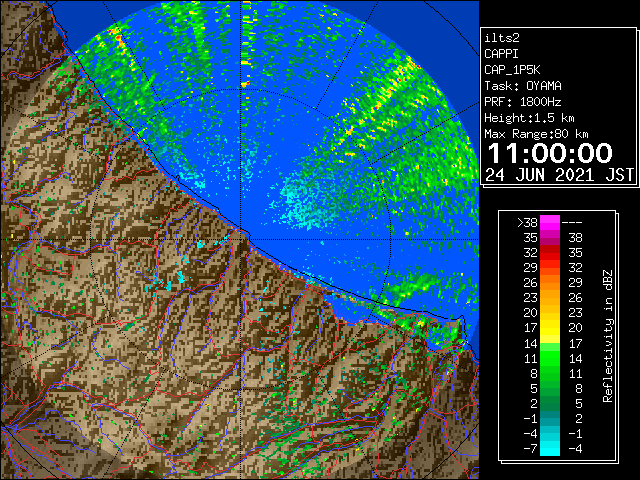Click the '>38' legend label
The image size is (640, 480).
[527, 223]
